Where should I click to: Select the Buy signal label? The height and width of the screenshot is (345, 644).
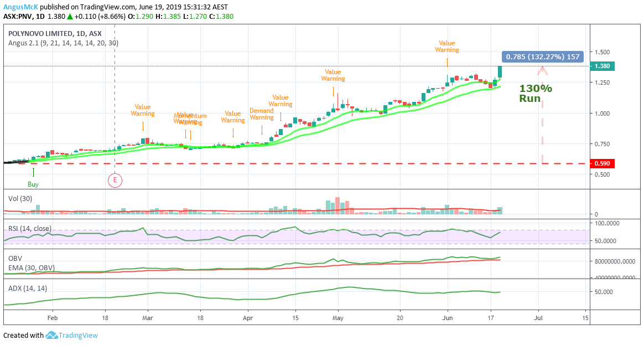(x=33, y=184)
